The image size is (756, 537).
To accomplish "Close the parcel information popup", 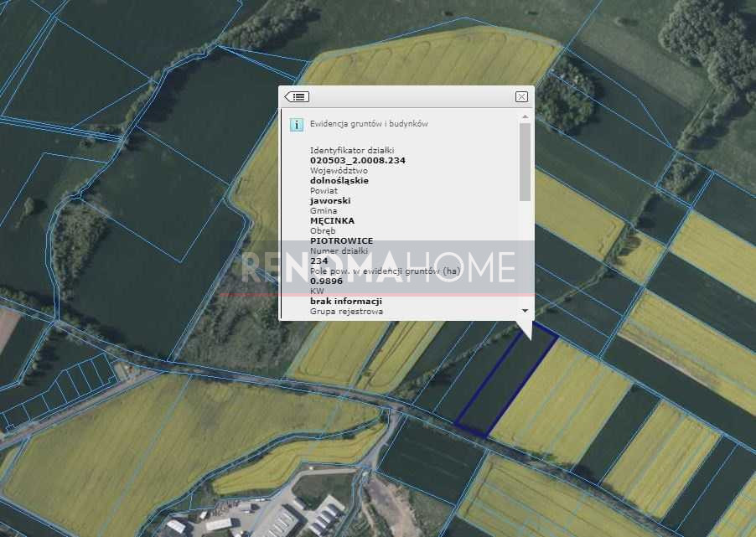I will point(521,97).
